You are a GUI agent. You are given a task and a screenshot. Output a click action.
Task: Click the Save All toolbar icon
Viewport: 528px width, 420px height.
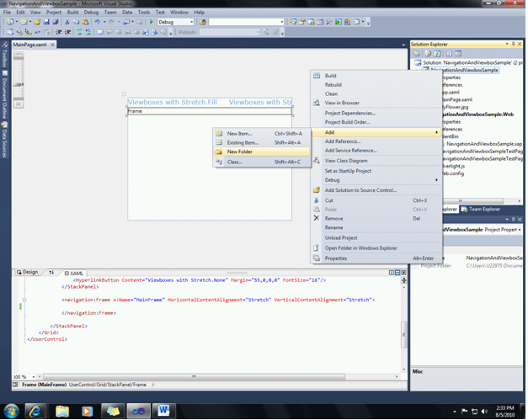(57, 22)
